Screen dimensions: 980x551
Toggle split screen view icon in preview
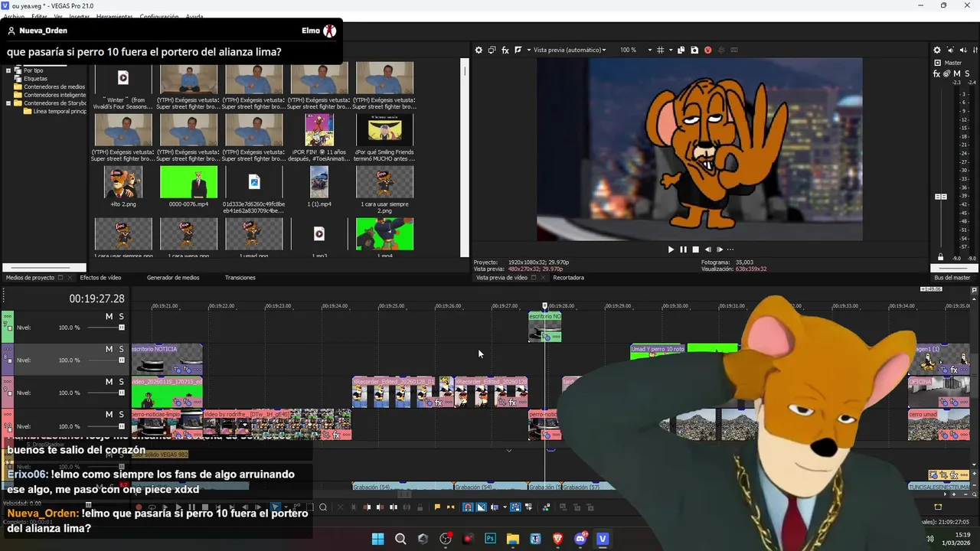(x=518, y=50)
